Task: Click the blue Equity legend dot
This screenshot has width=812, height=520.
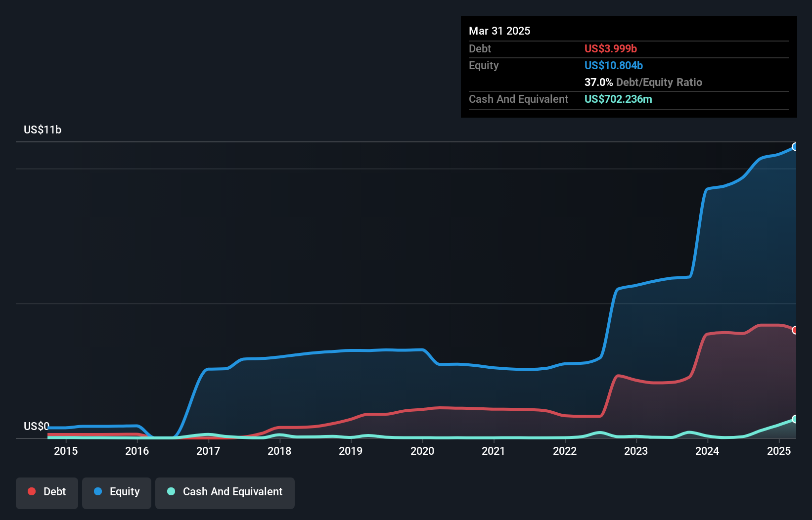Action: [98, 491]
